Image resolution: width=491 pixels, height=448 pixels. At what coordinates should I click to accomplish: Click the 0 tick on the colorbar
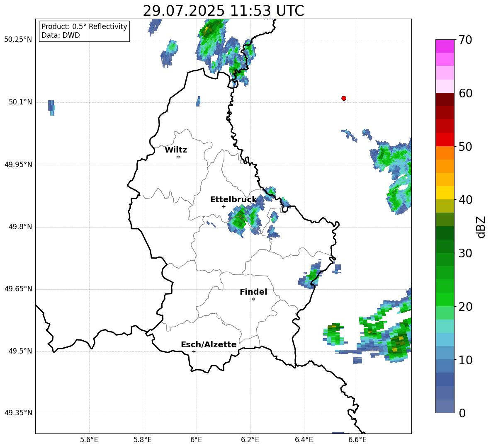[462, 413]
